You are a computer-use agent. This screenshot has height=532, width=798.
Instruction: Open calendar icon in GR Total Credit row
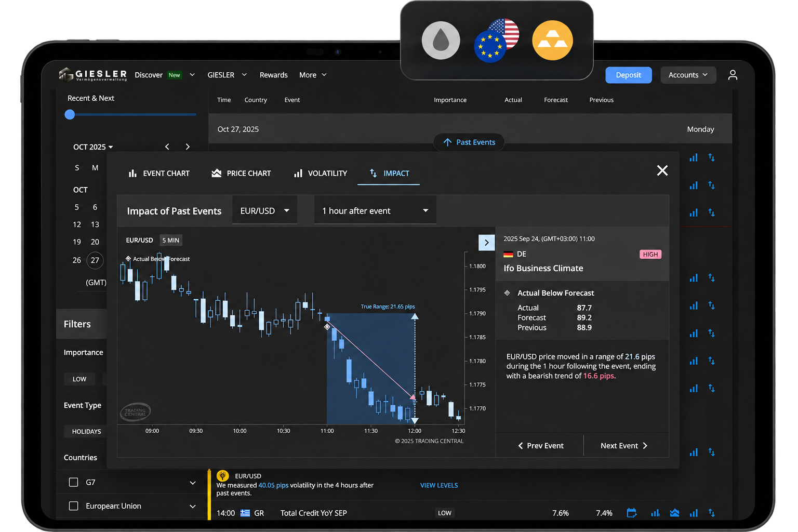(631, 513)
